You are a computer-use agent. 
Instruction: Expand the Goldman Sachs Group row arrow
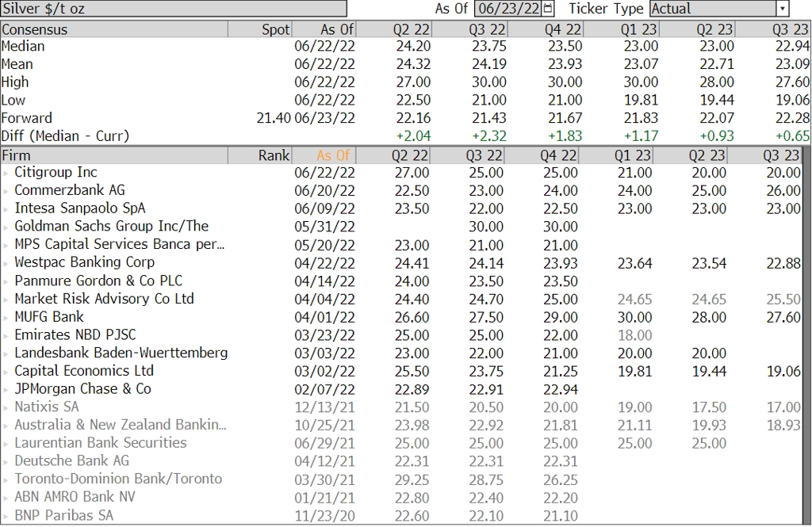click(6, 227)
